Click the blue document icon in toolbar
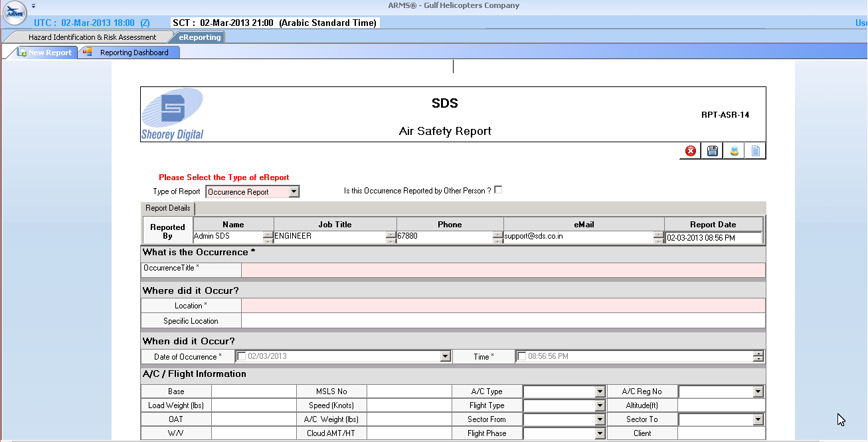The image size is (868, 442). click(755, 152)
